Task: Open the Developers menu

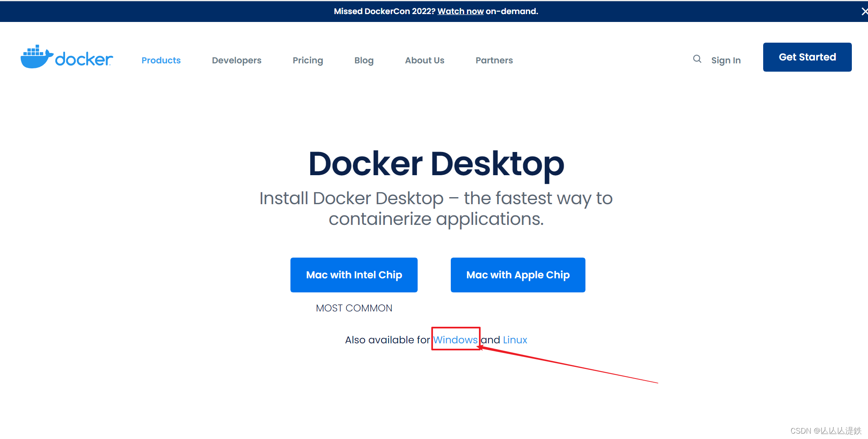Action: click(237, 60)
